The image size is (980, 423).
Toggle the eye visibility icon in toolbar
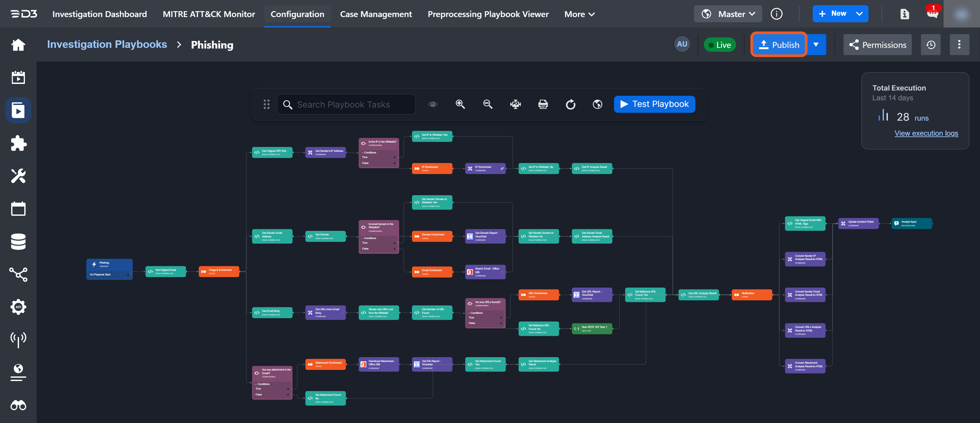tap(433, 104)
